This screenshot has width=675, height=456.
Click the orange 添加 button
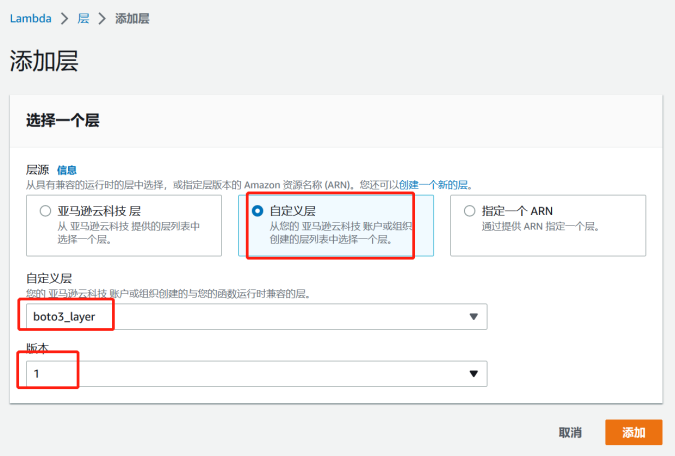coord(634,432)
